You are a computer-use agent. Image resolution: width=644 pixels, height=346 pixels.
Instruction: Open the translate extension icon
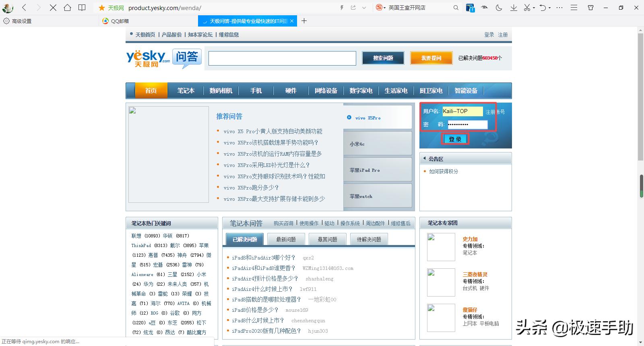[x=470, y=8]
